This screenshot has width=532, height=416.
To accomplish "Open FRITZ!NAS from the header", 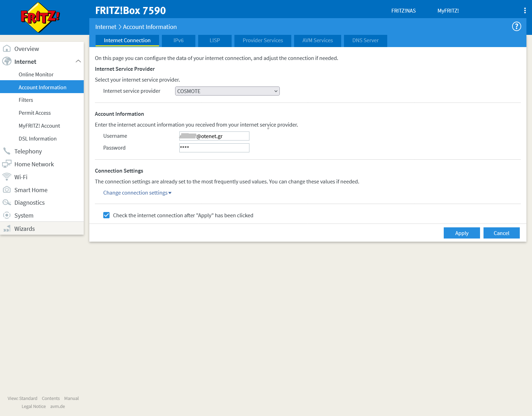I will [x=404, y=11].
